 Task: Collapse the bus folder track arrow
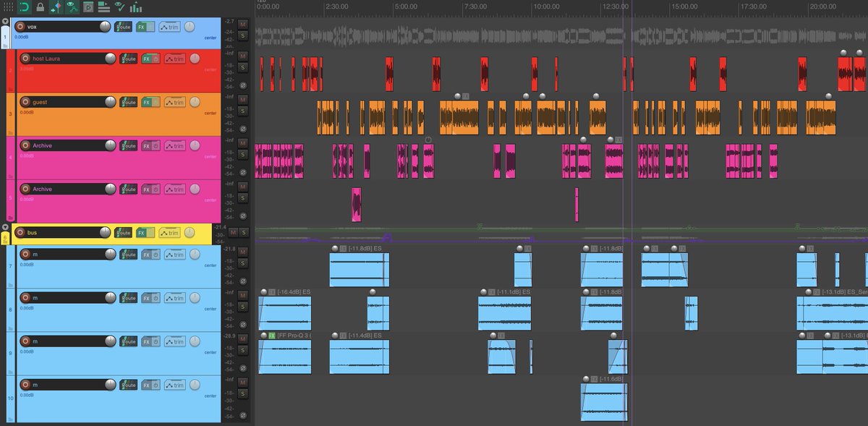click(4, 226)
